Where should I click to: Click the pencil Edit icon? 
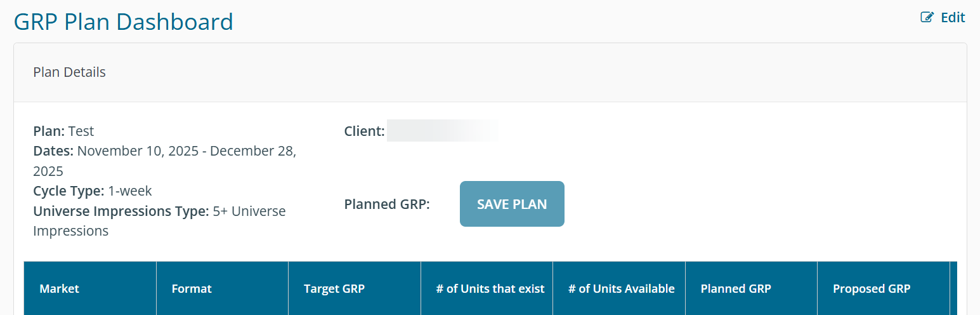[x=927, y=18]
